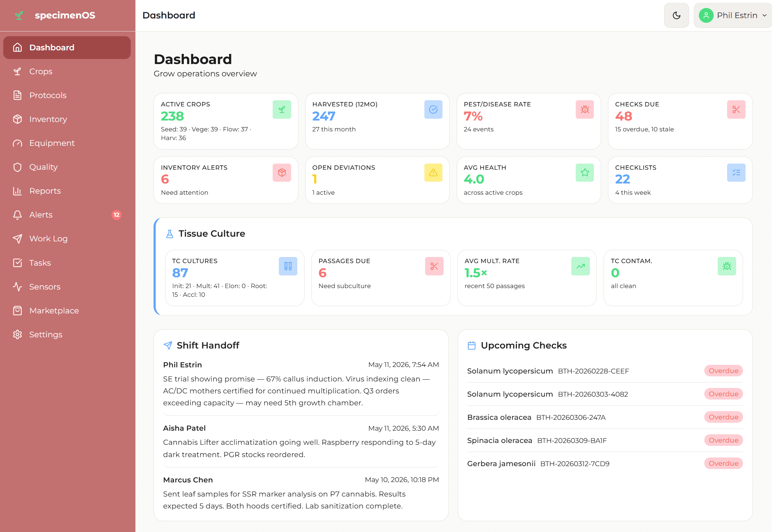Click the Checklists list icon
Image resolution: width=772 pixels, height=532 pixels.
pyautogui.click(x=736, y=173)
